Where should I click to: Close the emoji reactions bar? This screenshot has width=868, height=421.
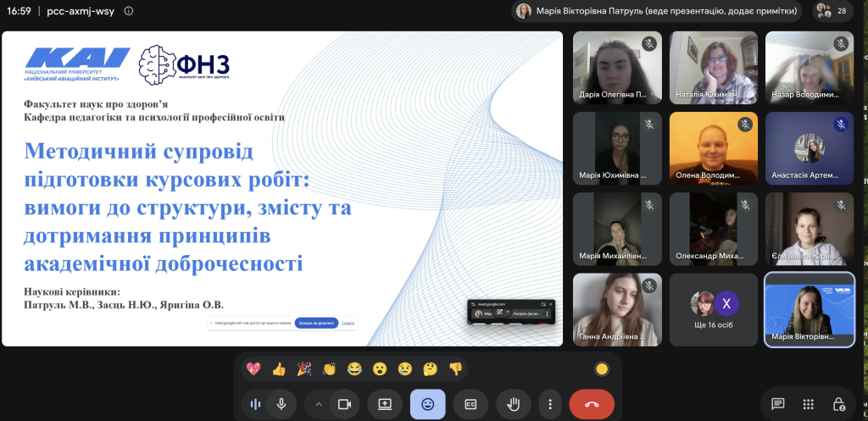tap(427, 404)
